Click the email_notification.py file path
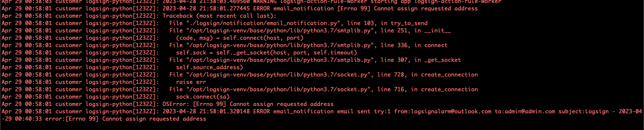Image resolution: width=644 pixels, height=130 pixels. point(256,23)
